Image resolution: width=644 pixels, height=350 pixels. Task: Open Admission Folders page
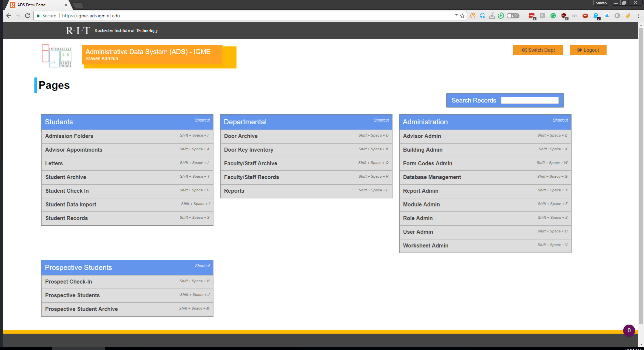(x=127, y=136)
